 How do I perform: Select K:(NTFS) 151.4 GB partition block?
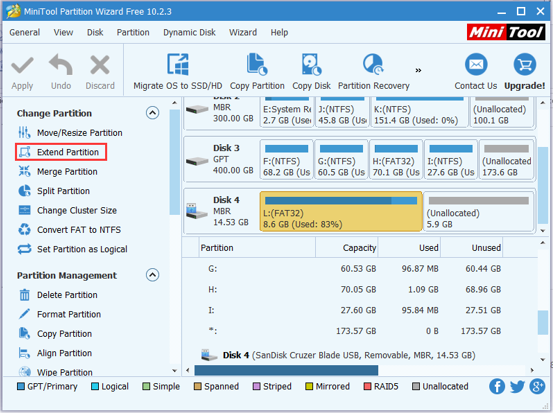[420, 112]
